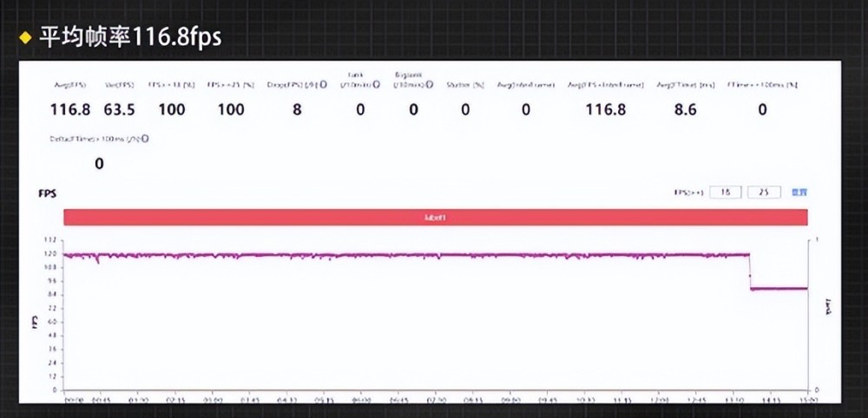Screen dimensions: 868x418
Task: Click the 120 tick on the FPS axis
Action: click(x=49, y=254)
